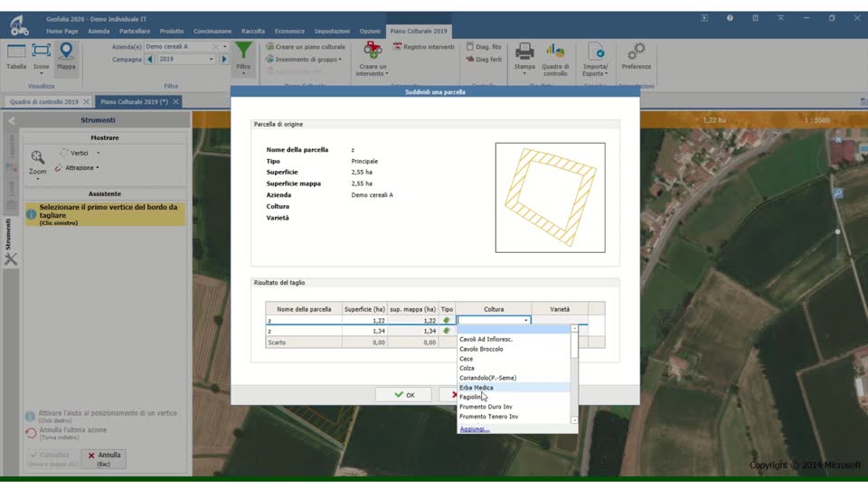
Task: Click the parcel shape preview thumbnail
Action: point(551,198)
